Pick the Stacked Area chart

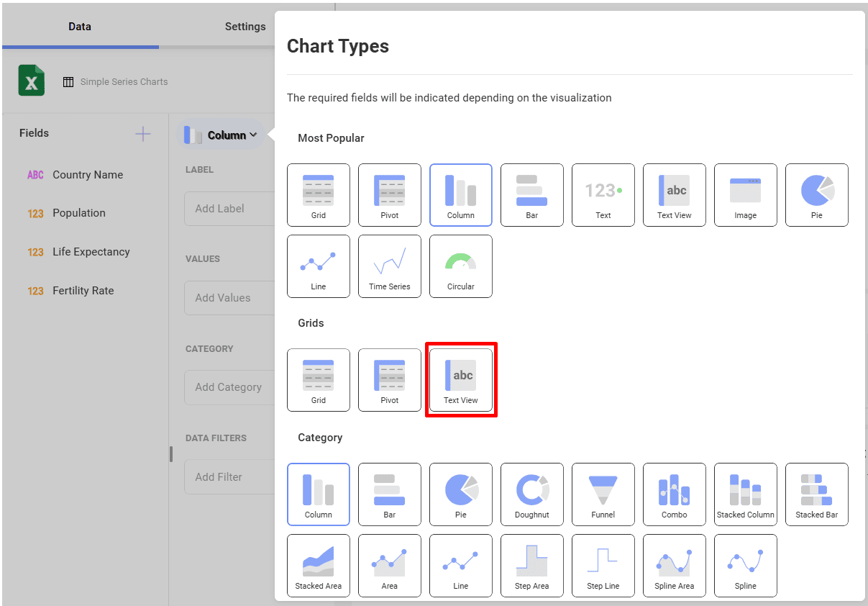(x=319, y=566)
